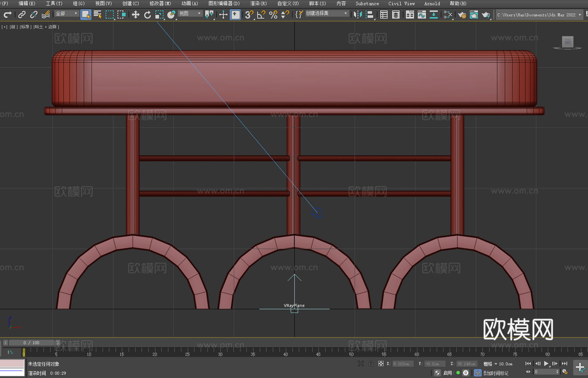Toggle the Selection Lock padlock
Image resolution: width=588 pixels, height=378 pixels.
coord(371,364)
